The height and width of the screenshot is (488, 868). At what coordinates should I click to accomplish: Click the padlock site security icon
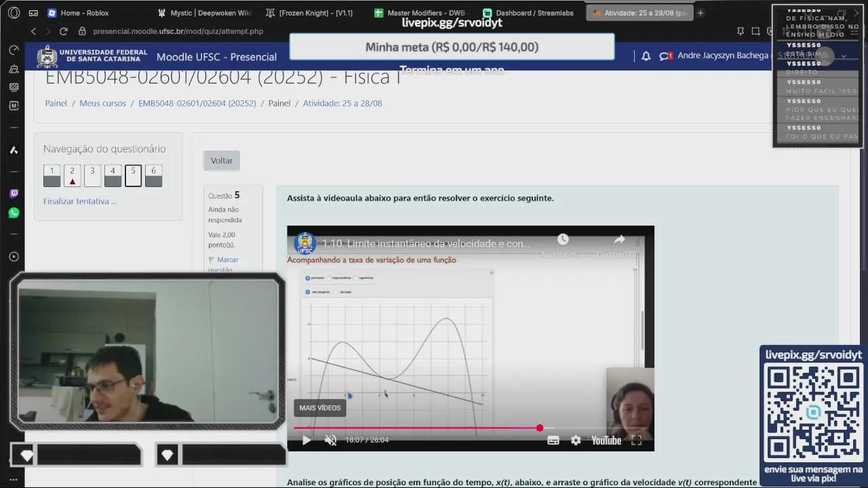point(82,31)
